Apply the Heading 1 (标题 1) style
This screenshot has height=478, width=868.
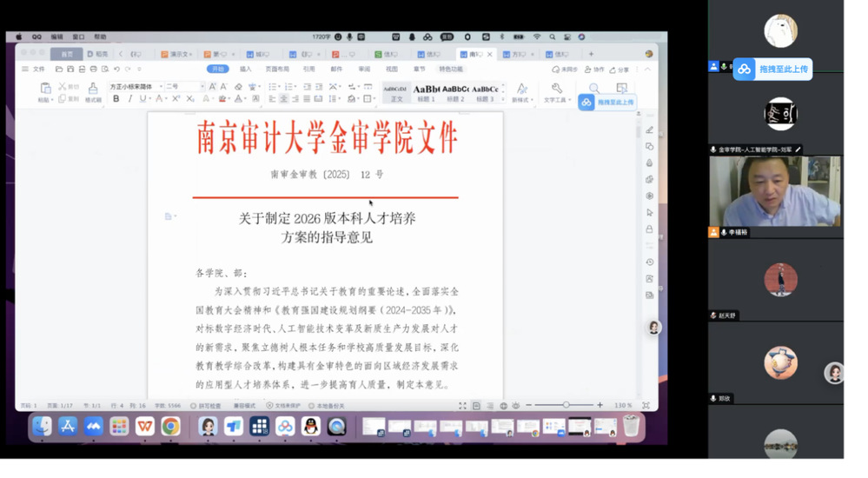[426, 92]
